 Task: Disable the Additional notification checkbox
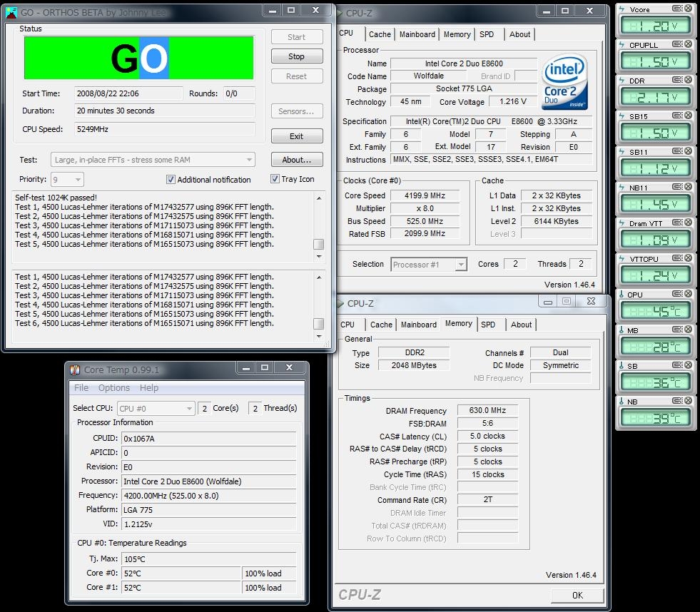(171, 180)
